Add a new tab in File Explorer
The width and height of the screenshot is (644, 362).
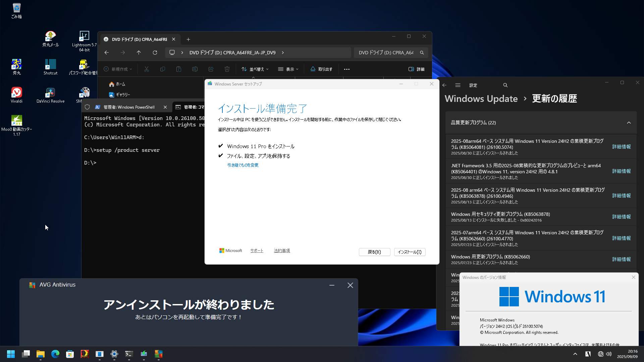click(x=188, y=39)
